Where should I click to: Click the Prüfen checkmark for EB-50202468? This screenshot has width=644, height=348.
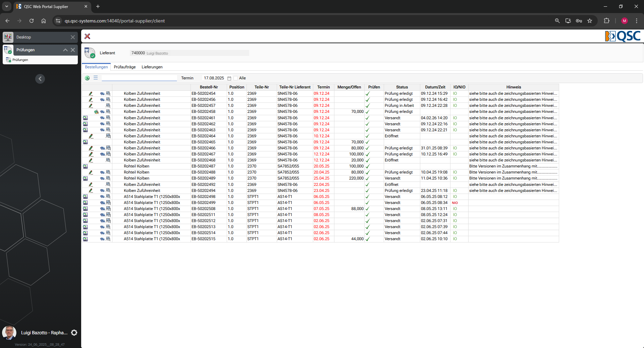pyautogui.click(x=368, y=160)
